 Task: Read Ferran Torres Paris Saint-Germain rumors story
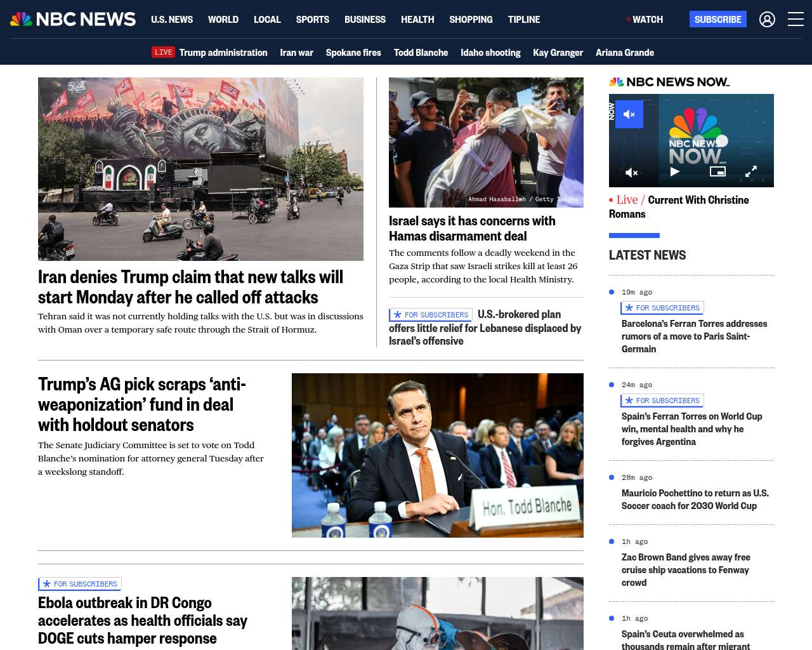(x=694, y=336)
